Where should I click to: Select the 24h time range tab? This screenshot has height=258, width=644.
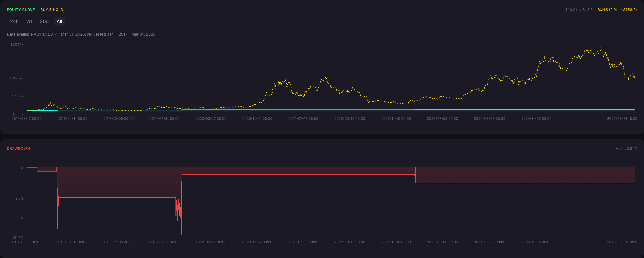[14, 21]
